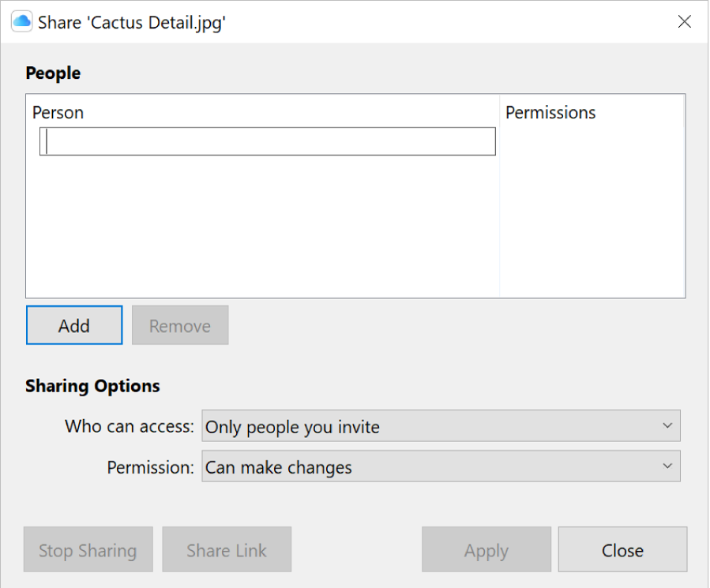Viewport: 710px width, 588px height.
Task: Click the Permission dropdown chevron arrow
Action: [667, 466]
